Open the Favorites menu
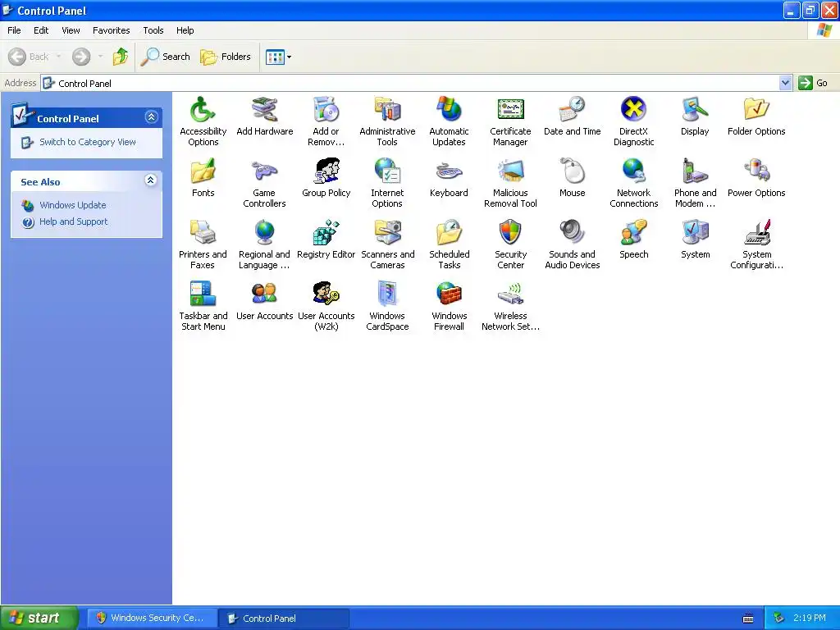The image size is (840, 630). tap(112, 30)
